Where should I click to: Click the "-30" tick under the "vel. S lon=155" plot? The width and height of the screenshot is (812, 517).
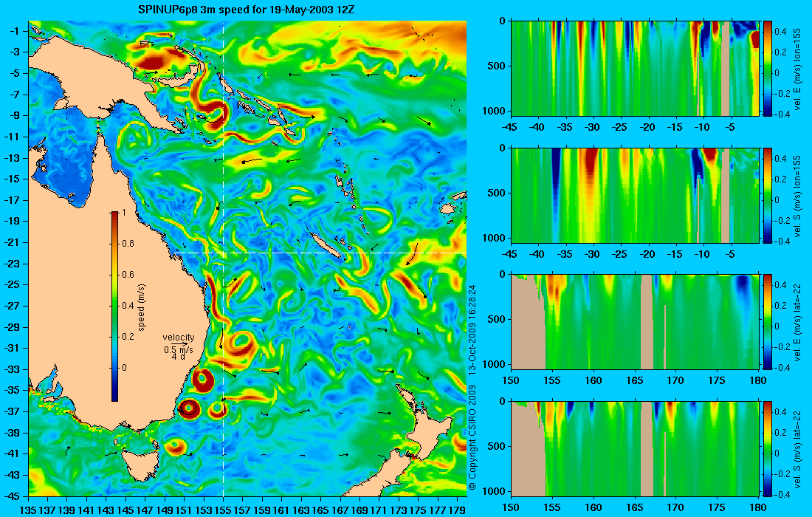(x=593, y=254)
